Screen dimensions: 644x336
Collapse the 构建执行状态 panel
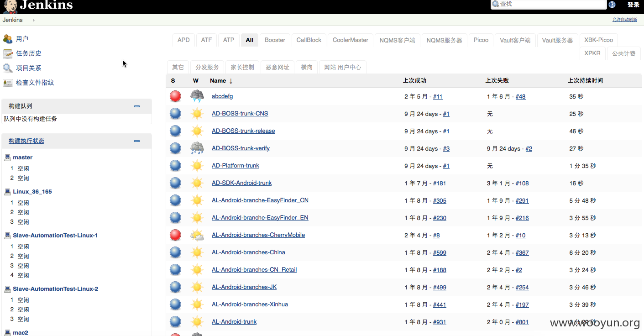click(137, 141)
